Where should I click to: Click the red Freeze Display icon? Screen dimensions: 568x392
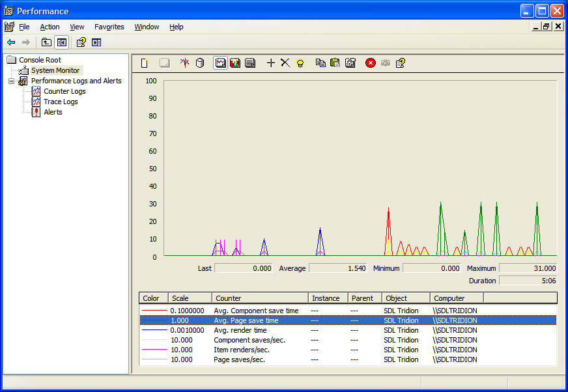coord(371,63)
